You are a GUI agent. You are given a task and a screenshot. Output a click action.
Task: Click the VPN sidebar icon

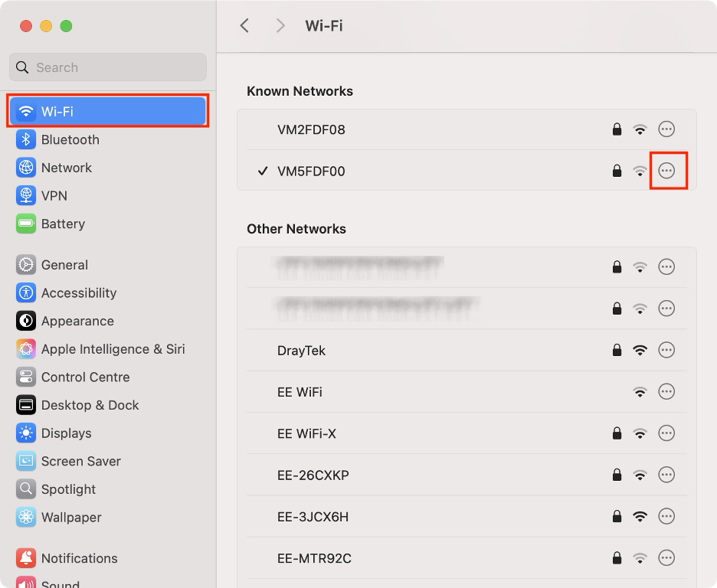coord(25,195)
